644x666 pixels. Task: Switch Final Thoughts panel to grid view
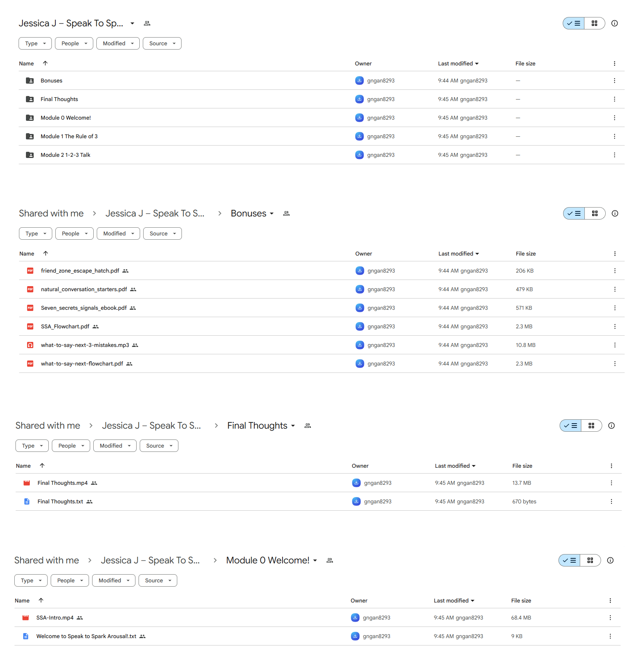(591, 426)
